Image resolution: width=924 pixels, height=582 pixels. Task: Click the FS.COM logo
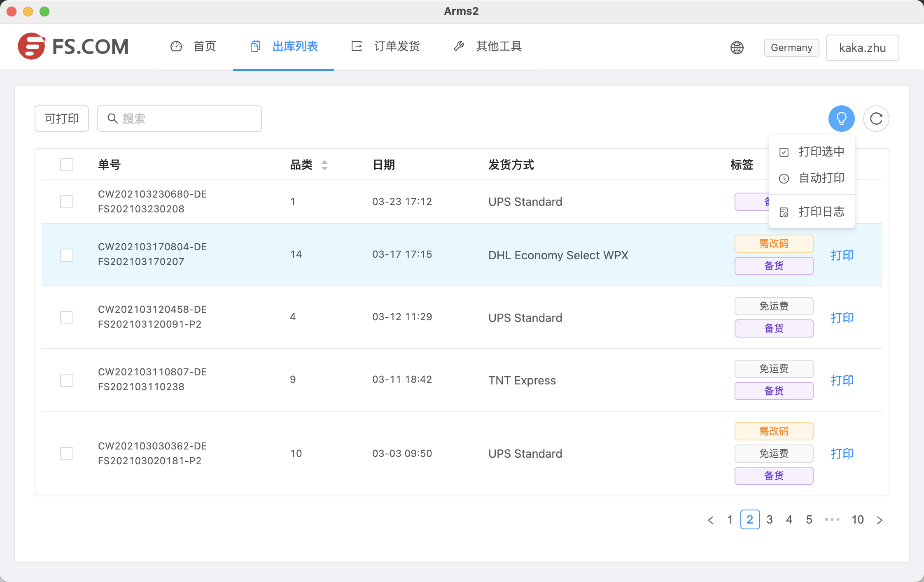pos(73,46)
